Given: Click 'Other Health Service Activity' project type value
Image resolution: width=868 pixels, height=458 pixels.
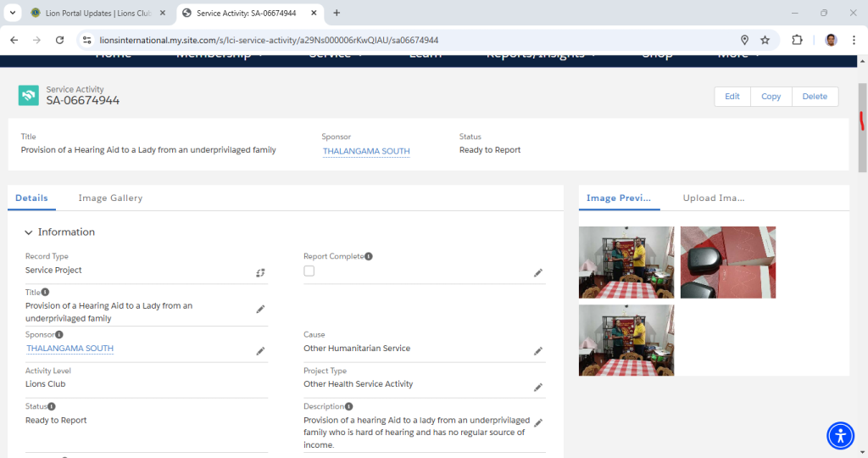Looking at the screenshot, I should 359,384.
